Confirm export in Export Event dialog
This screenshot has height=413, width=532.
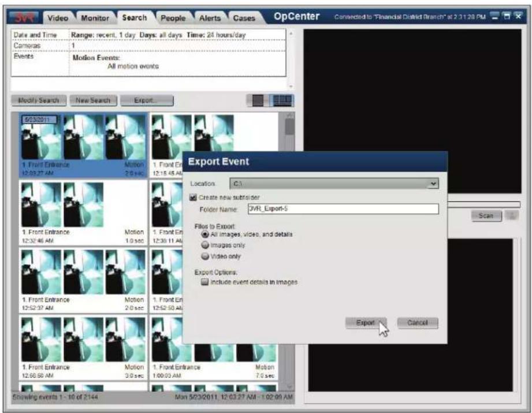366,323
